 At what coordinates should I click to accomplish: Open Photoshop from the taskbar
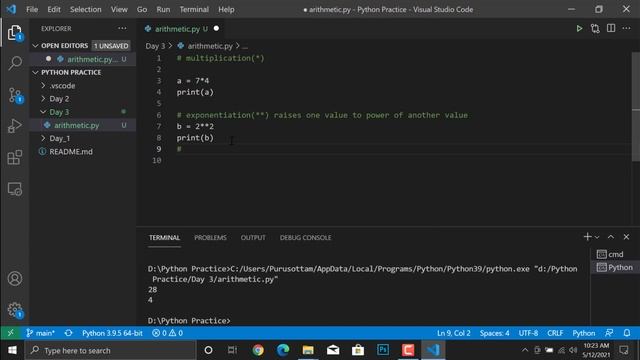pyautogui.click(x=383, y=350)
